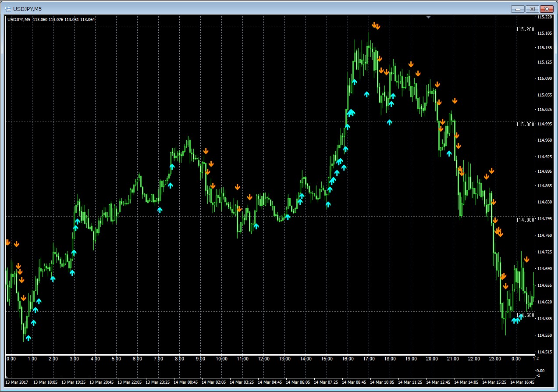This screenshot has height=392, width=558.
Task: Click the 23:00 hour label in sub-window
Action: (x=495, y=359)
